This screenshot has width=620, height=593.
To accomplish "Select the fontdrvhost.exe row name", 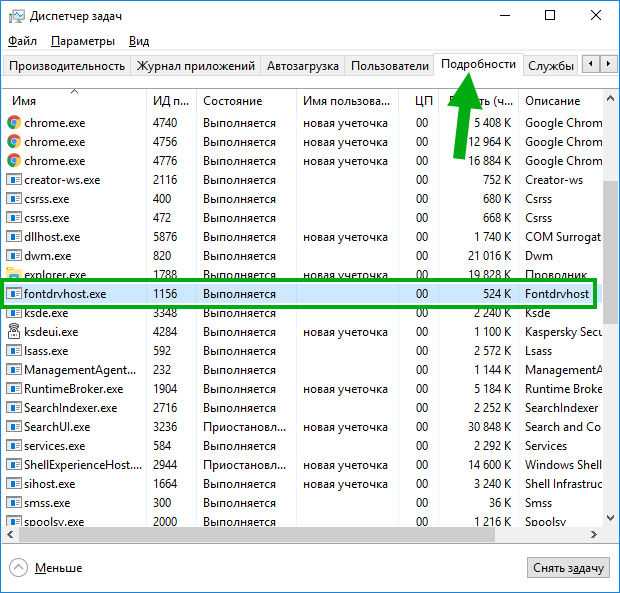I will pyautogui.click(x=65, y=294).
